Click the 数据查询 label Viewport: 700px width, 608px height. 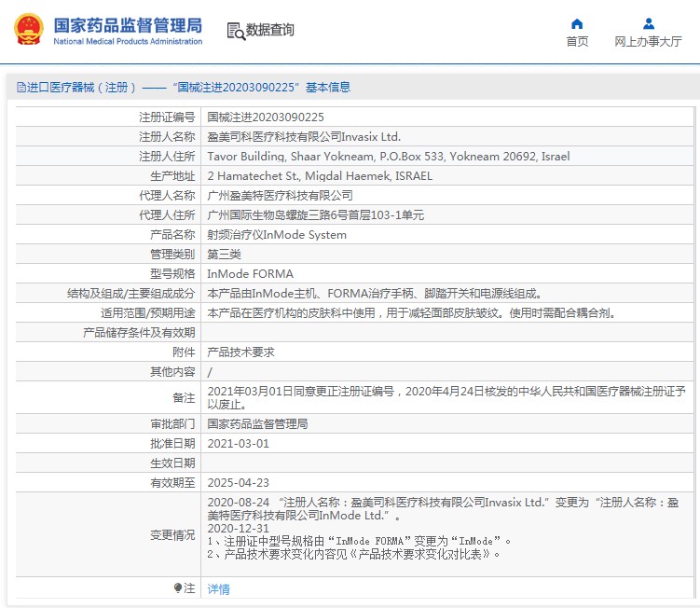pyautogui.click(x=269, y=30)
